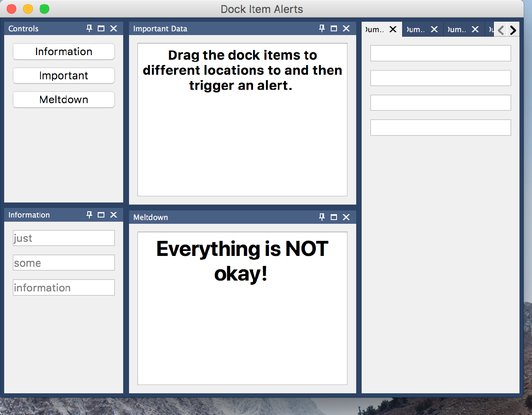Click the close icon on the Information panel
Viewport: 532px width, 415px height.
coord(113,215)
